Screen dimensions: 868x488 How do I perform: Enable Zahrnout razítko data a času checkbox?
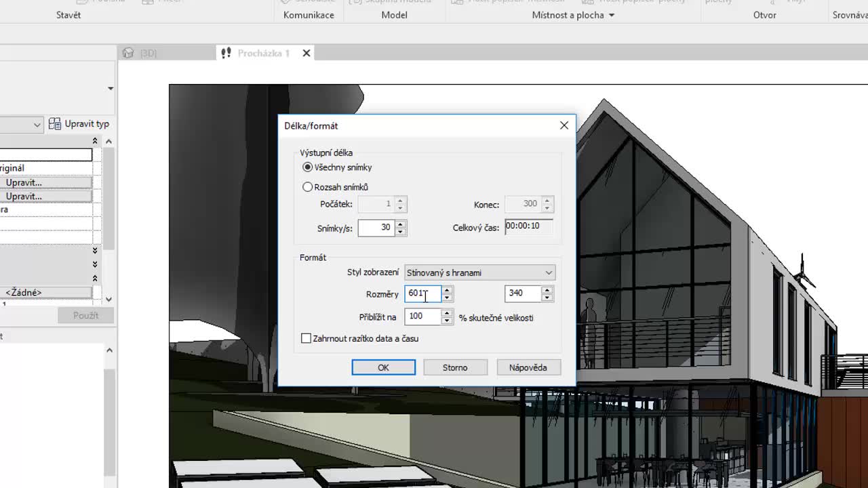tap(306, 338)
